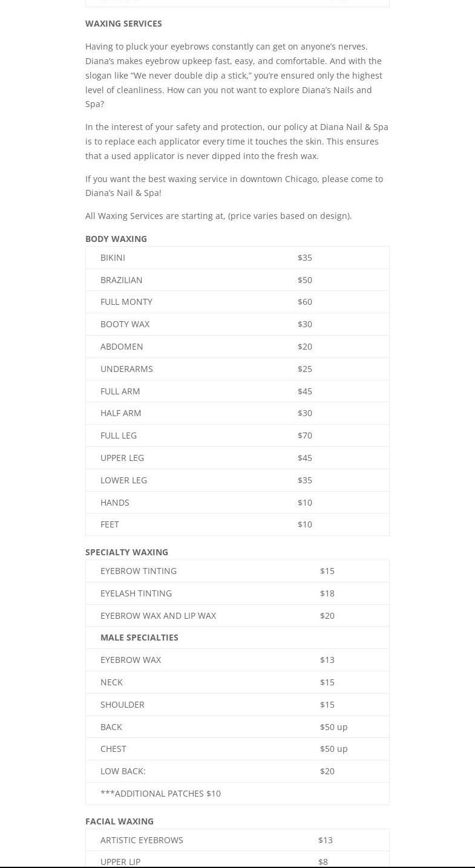Select the SHOULDER row label
Image resolution: width=475 pixels, height=868 pixels.
click(122, 705)
